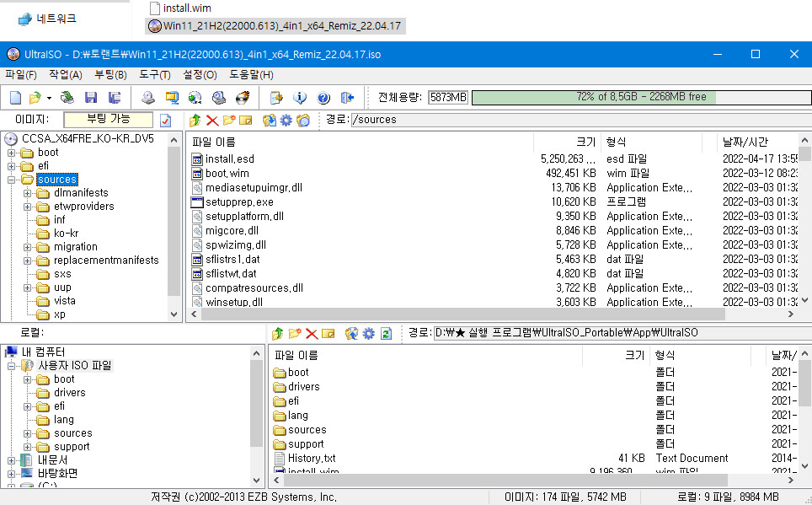Click the 72% of 8.5GB capacity bar

pyautogui.click(x=641, y=97)
